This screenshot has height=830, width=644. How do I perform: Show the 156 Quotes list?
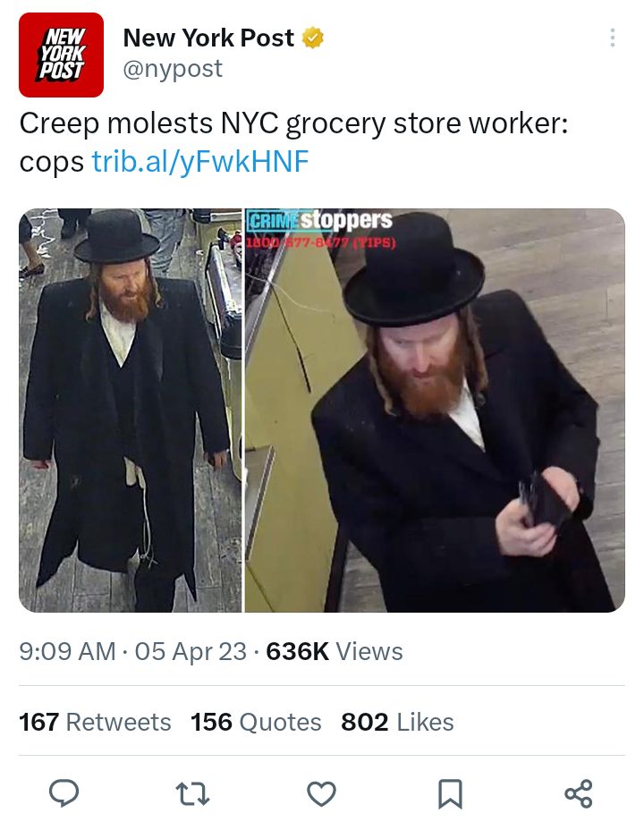(x=256, y=722)
